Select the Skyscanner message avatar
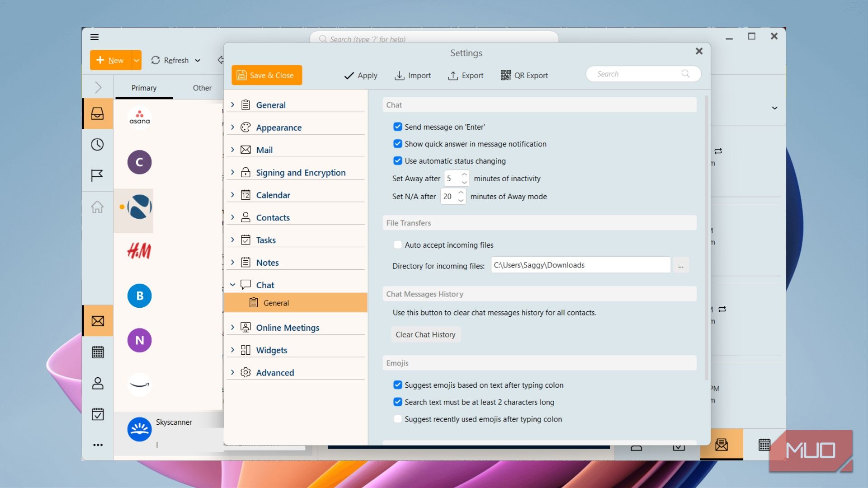The width and height of the screenshot is (868, 488). tap(139, 429)
